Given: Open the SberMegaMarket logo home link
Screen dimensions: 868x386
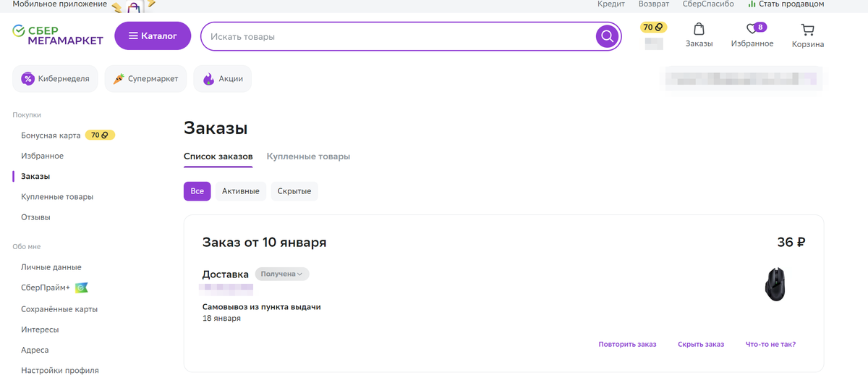Looking at the screenshot, I should click(58, 35).
